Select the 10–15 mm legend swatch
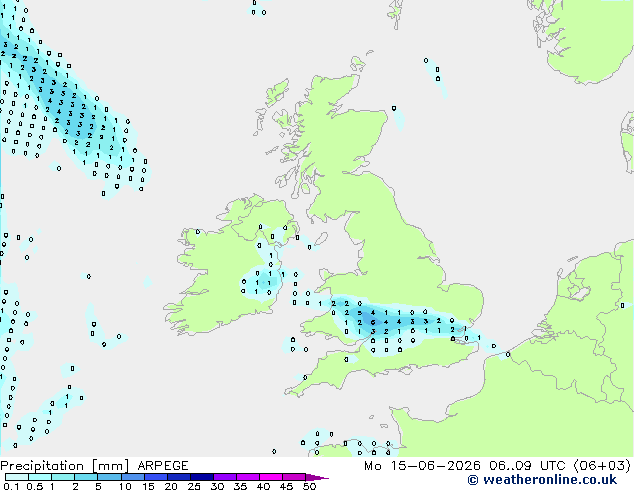 [132, 477]
